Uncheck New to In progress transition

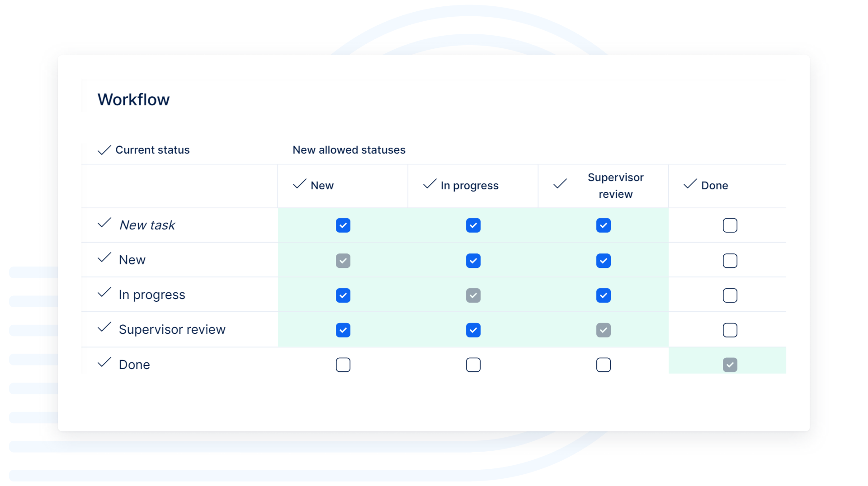[x=473, y=261]
